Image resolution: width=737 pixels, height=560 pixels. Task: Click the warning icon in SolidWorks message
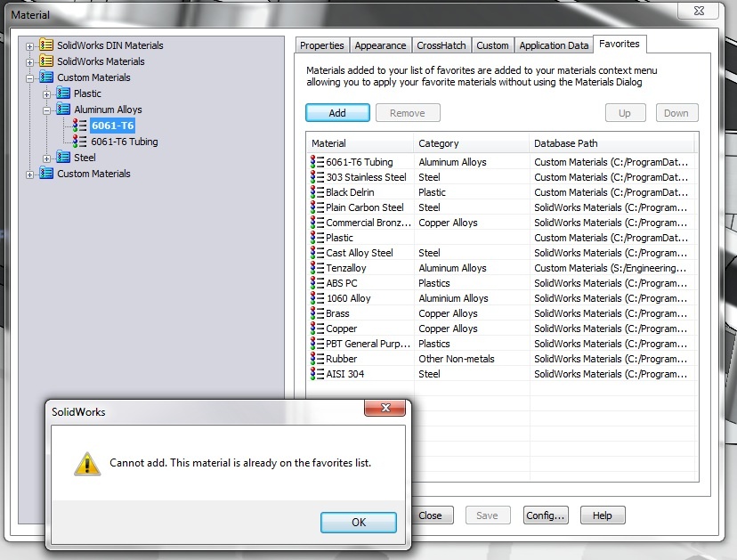point(87,464)
